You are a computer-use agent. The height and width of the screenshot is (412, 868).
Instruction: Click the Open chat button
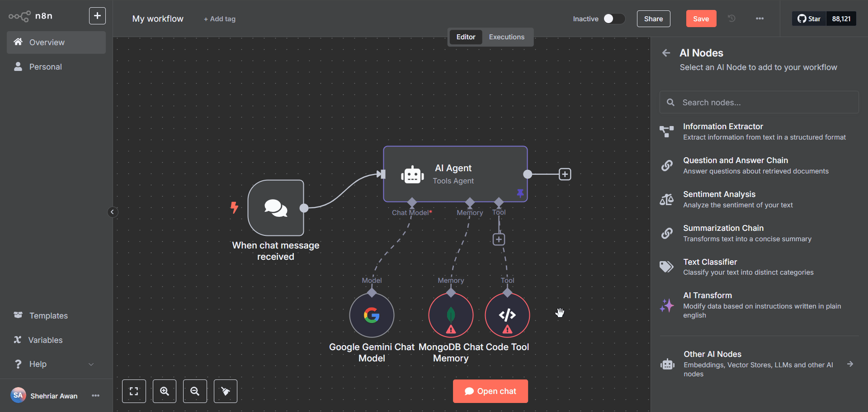tap(490, 391)
